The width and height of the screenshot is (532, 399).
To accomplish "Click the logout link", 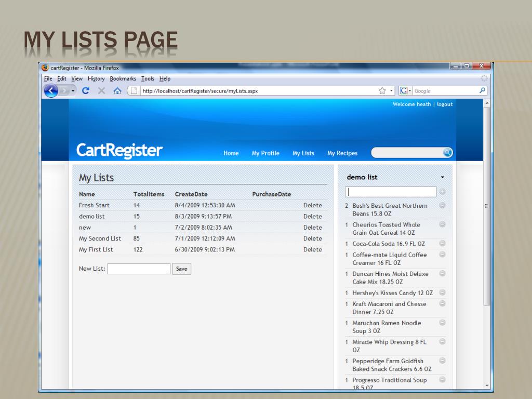I will point(445,104).
